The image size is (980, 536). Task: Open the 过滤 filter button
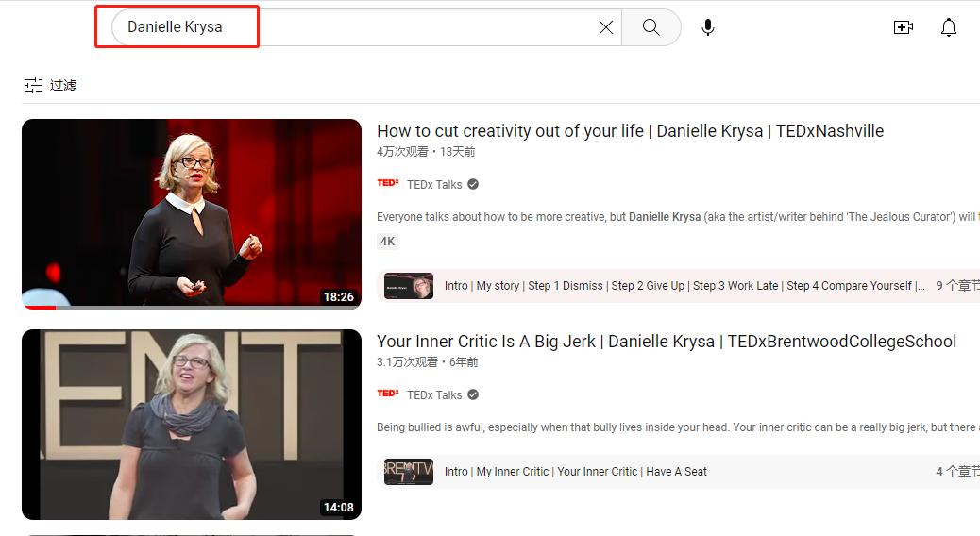click(x=51, y=85)
